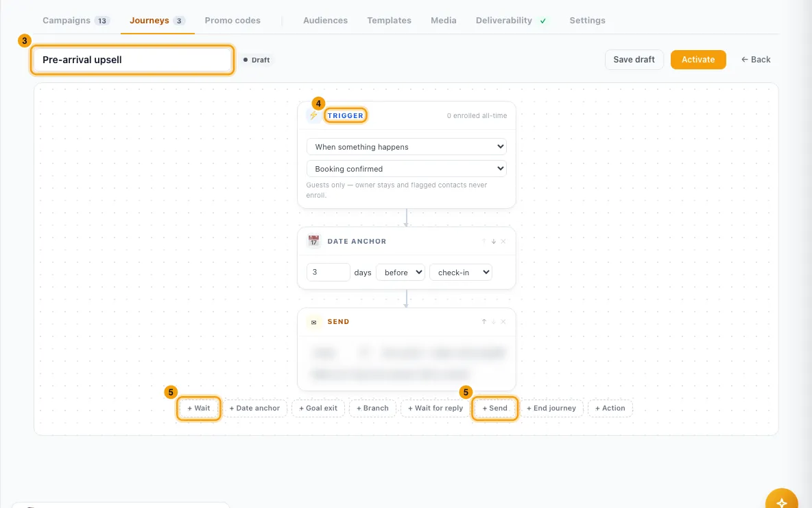Delete the Send step
The image size is (812, 508).
(x=503, y=321)
